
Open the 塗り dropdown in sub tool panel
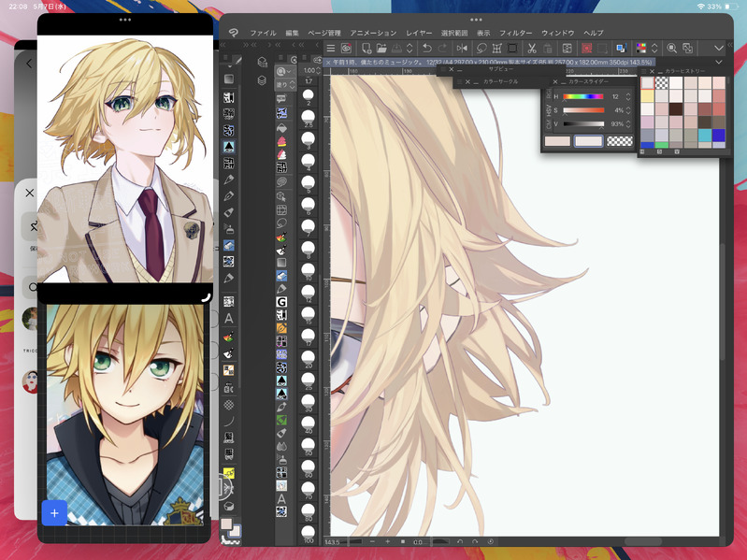(285, 85)
